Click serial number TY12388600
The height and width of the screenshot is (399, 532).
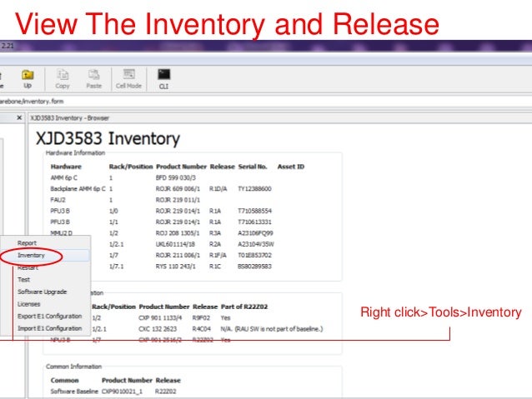[x=254, y=189]
